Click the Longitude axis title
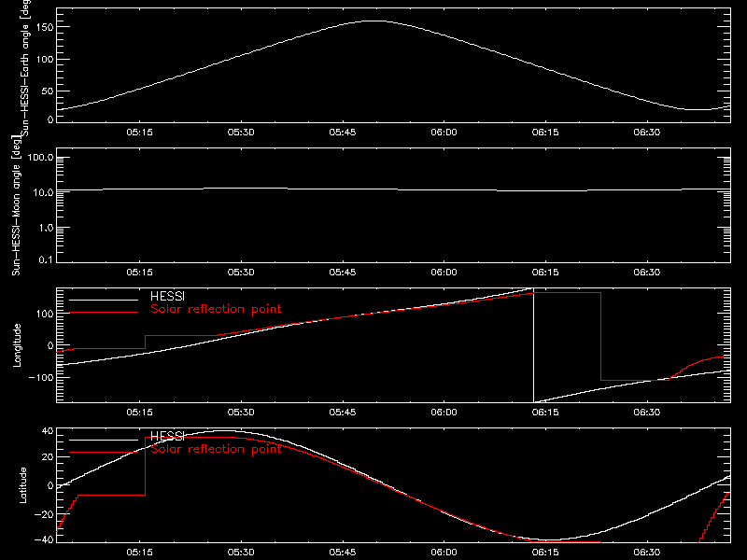747x560 pixels. click(x=17, y=345)
